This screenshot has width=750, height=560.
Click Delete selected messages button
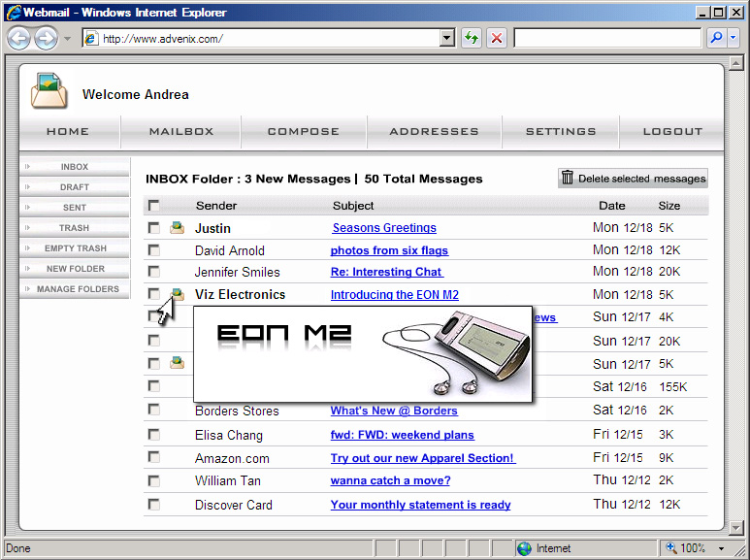pos(633,178)
